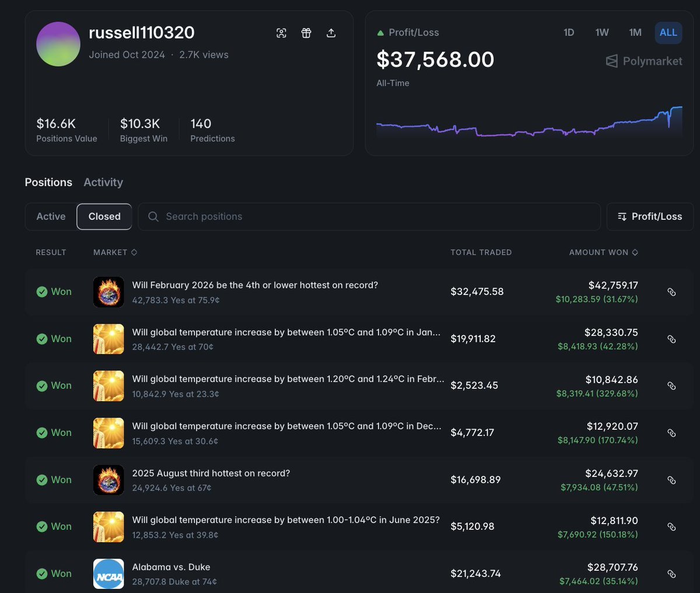Screen dimensions: 700x593
Task: Click the gift icon beside the username
Action: (306, 33)
